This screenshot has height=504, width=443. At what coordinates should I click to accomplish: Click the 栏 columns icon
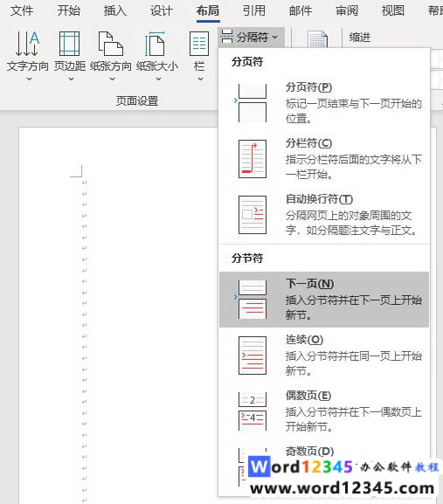[x=199, y=44]
